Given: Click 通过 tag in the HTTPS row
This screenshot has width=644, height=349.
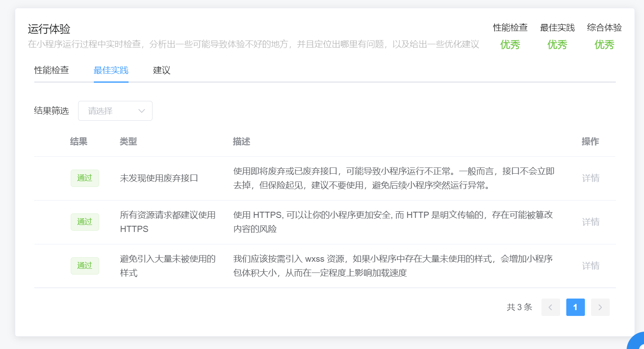Looking at the screenshot, I should (x=85, y=222).
